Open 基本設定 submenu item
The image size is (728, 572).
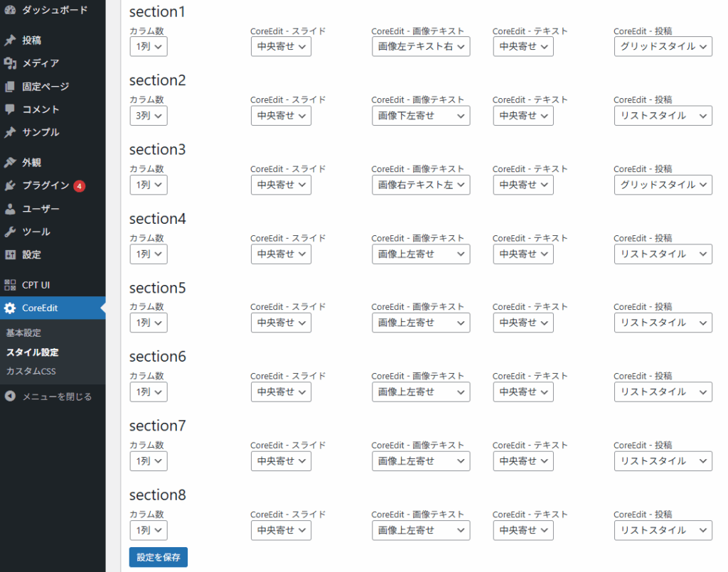pyautogui.click(x=23, y=333)
